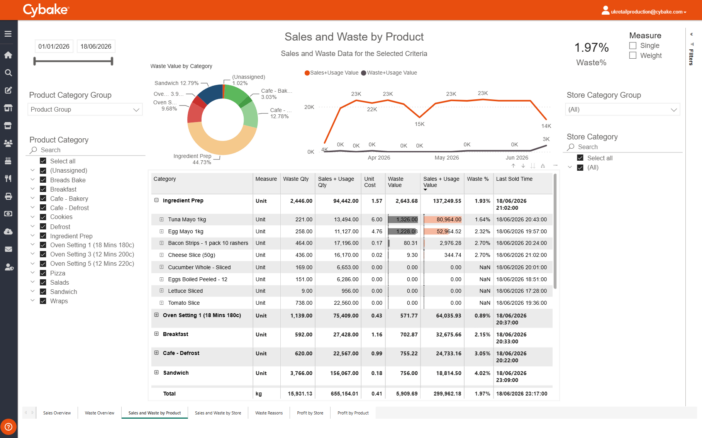Click the edit pencil sidebar icon
The height and width of the screenshot is (438, 702).
[x=8, y=90]
